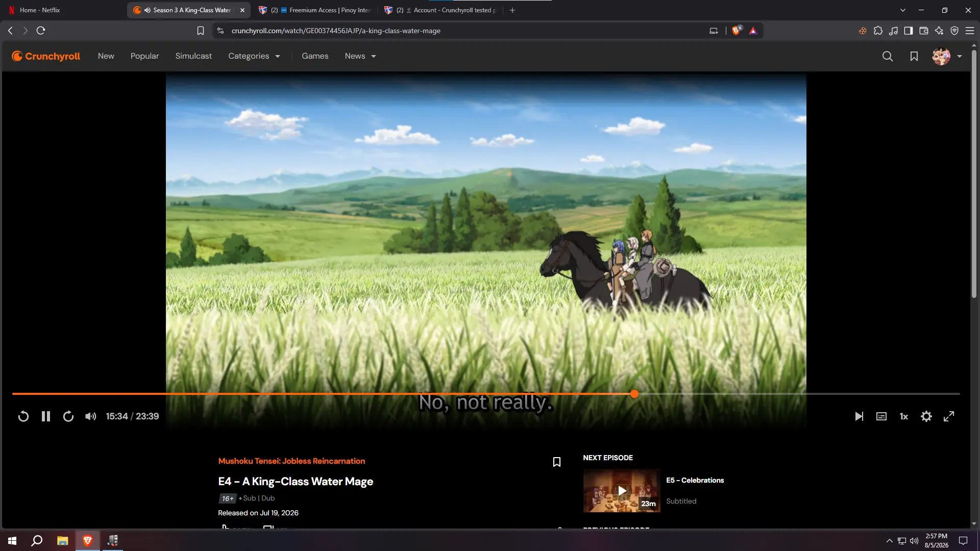
Task: Open Leo AI assistant icon
Action: point(939,31)
